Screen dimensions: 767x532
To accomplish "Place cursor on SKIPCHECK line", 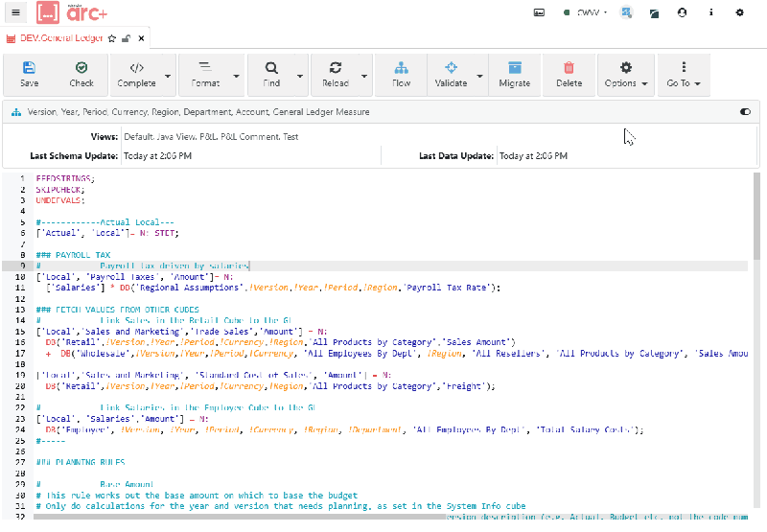I will pos(60,189).
